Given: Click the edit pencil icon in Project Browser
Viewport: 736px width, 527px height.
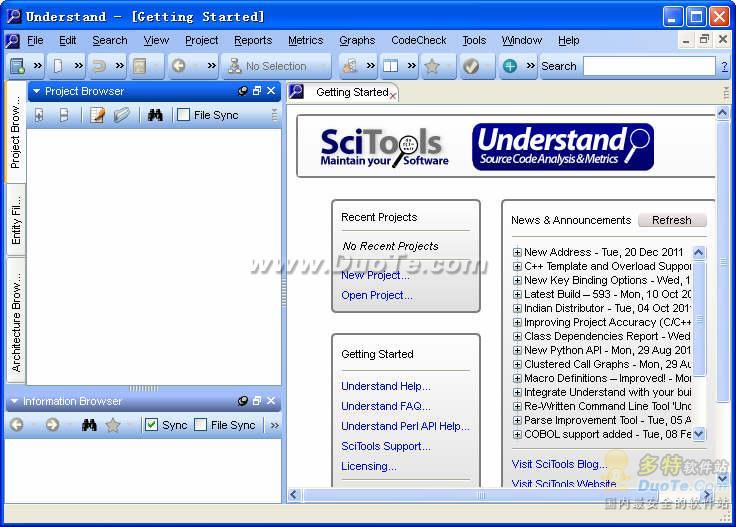Looking at the screenshot, I should coord(97,115).
